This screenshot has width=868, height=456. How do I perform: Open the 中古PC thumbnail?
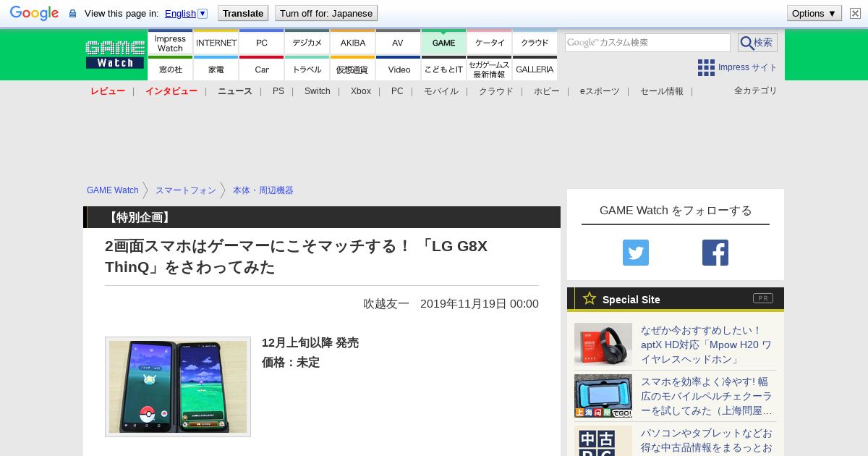tap(603, 441)
